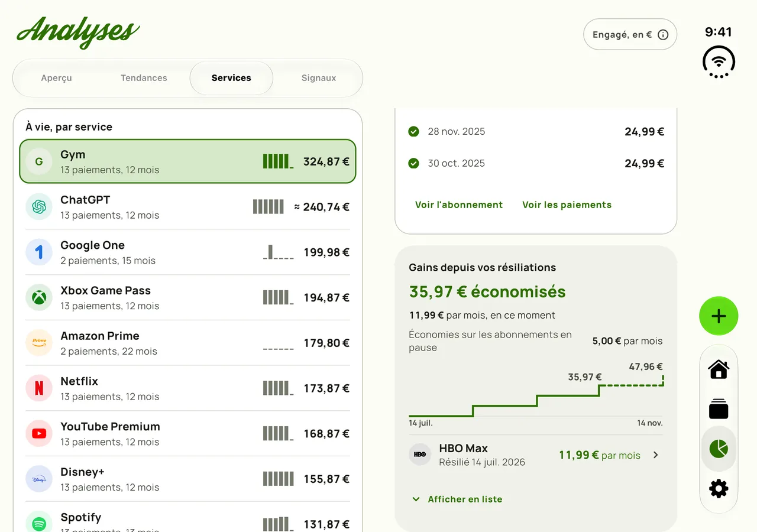Viewport: 757px width, 532px height.
Task: Click the HBO Max logo icon
Action: pyautogui.click(x=420, y=455)
